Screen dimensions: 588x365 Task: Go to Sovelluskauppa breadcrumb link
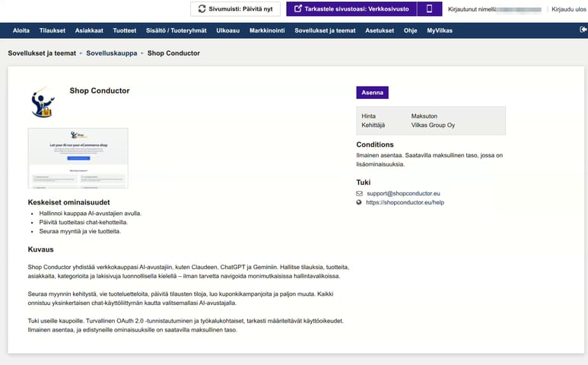[112, 53]
